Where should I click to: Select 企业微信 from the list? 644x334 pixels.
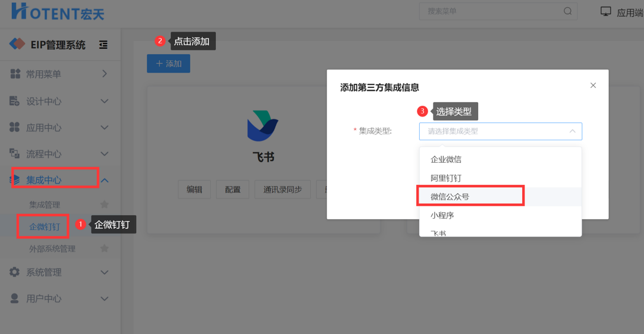tap(500, 159)
